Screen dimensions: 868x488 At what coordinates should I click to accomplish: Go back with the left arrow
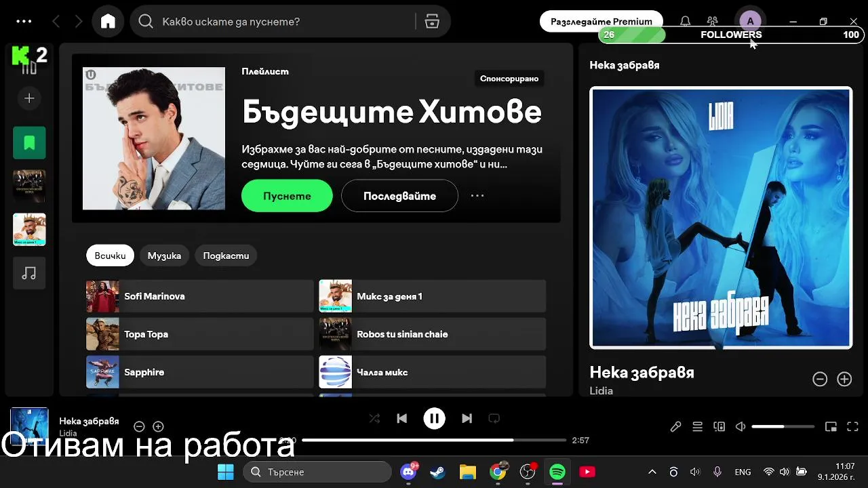[56, 22]
